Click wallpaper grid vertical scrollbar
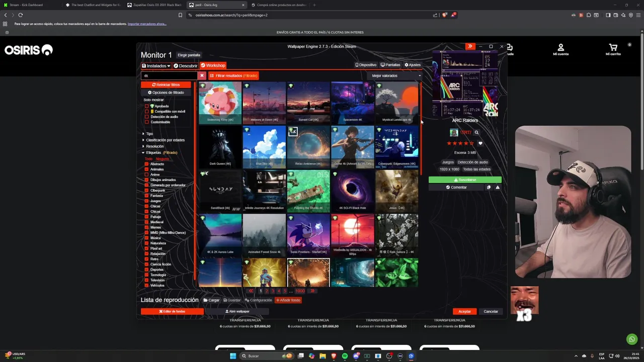 coord(421,128)
